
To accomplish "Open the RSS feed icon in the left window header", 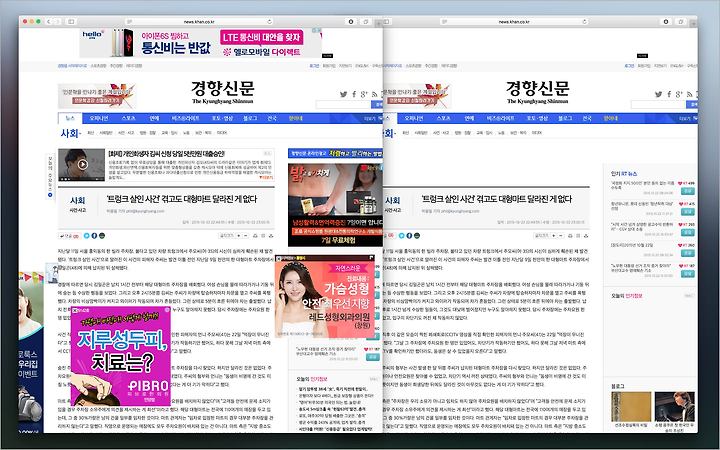I will (x=375, y=94).
